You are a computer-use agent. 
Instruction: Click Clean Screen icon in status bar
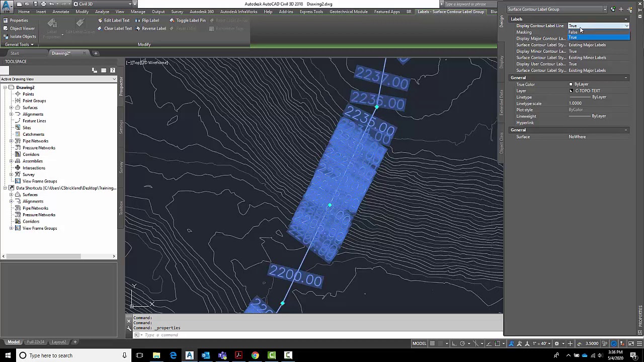(x=630, y=343)
